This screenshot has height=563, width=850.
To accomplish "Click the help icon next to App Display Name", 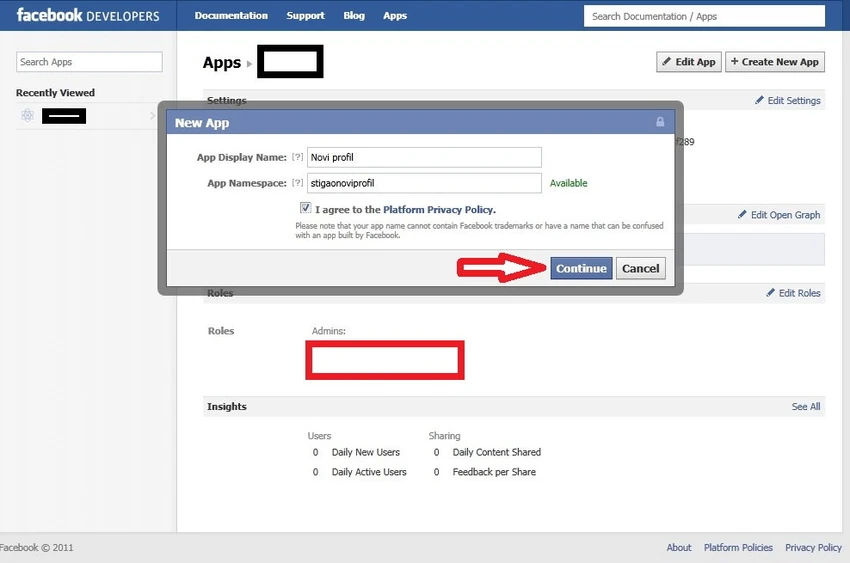I will [297, 157].
